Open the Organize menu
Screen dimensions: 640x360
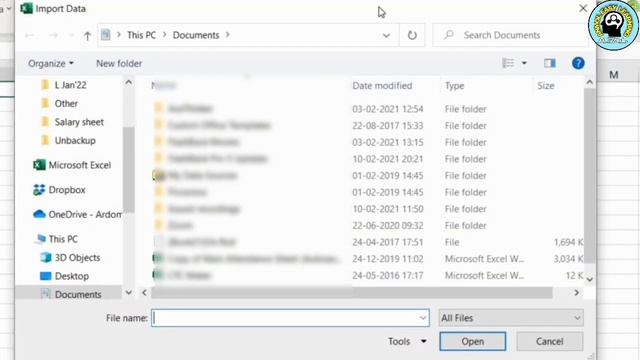pyautogui.click(x=51, y=63)
